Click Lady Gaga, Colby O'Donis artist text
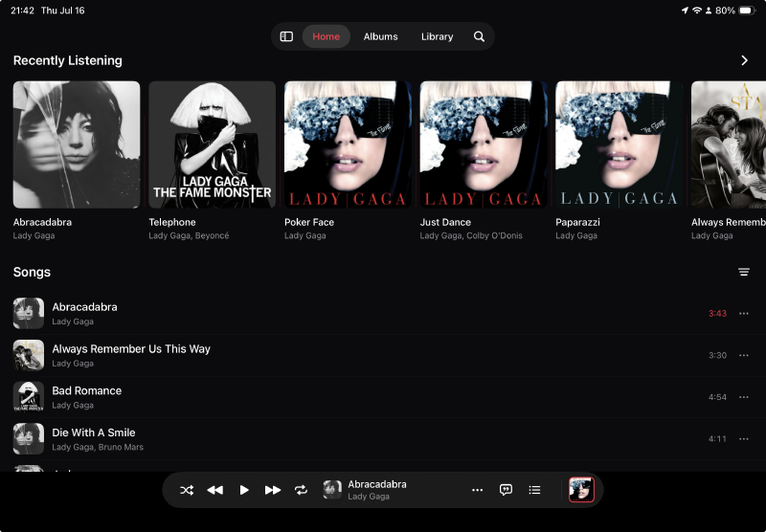The image size is (766, 532). (471, 235)
